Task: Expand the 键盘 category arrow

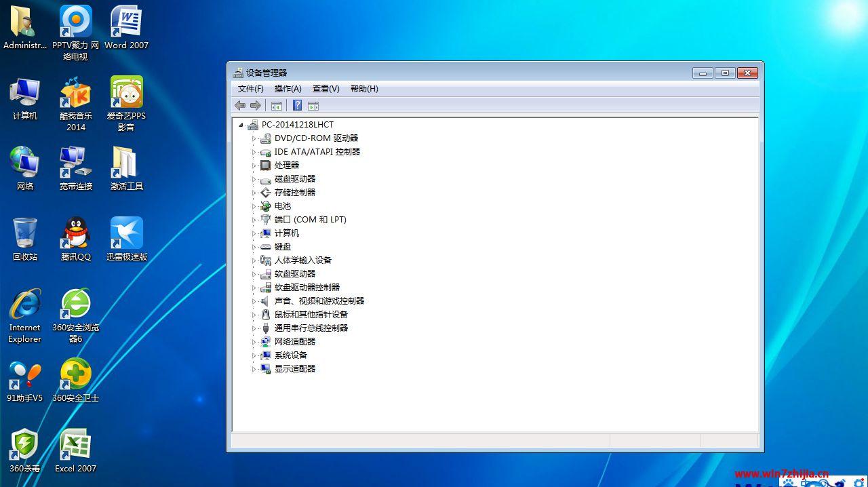Action: (254, 247)
